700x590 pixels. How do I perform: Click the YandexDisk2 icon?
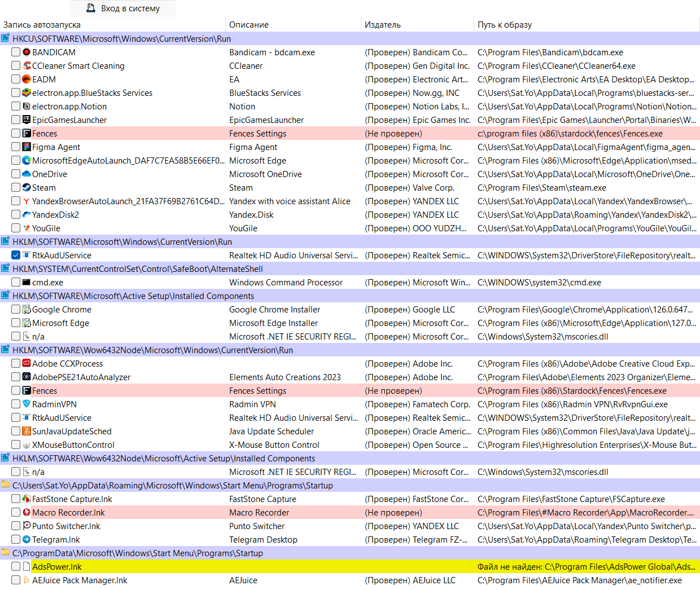27,214
